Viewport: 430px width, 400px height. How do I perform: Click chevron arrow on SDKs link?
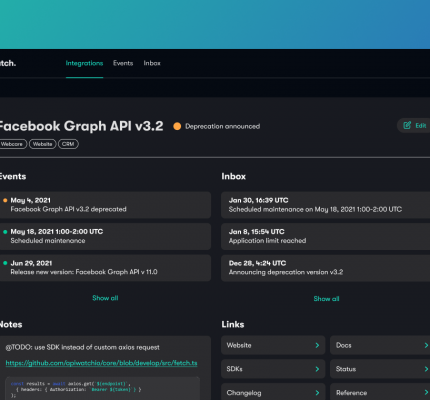coord(317,369)
